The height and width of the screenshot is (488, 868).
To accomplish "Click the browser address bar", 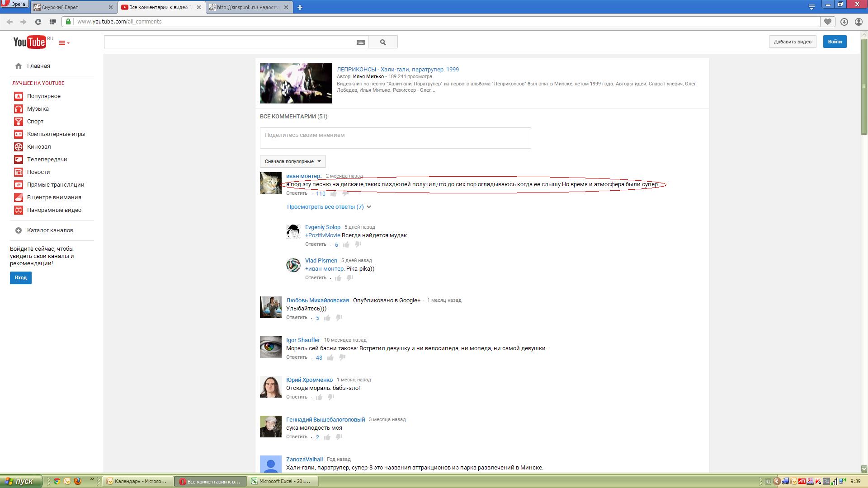I will [x=441, y=22].
